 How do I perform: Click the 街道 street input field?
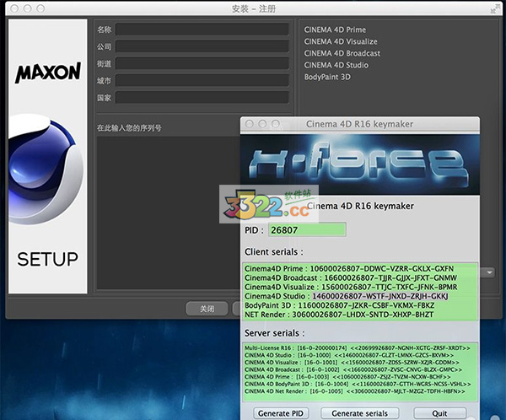[202, 63]
